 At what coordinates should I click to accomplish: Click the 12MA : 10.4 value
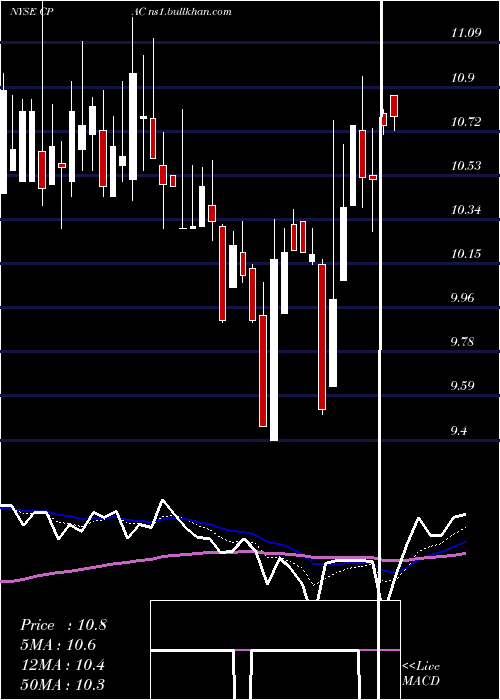click(62, 665)
